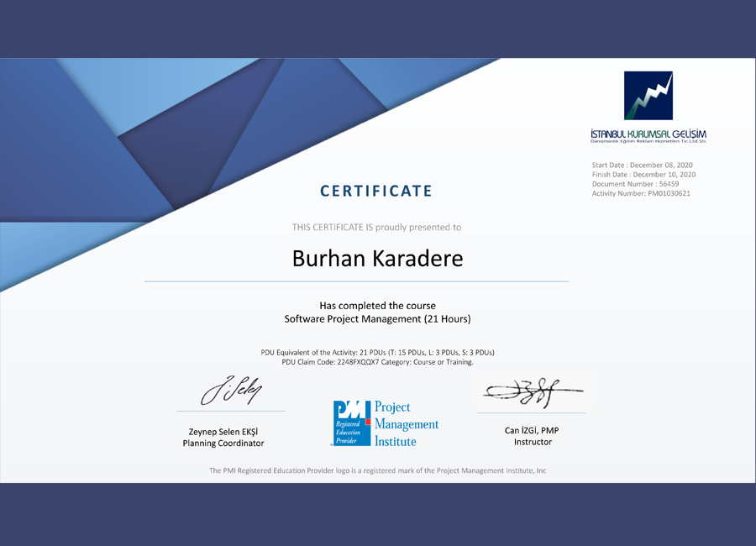Click the Can İZGİ, PMP name
The image size is (756, 546).
532,431
